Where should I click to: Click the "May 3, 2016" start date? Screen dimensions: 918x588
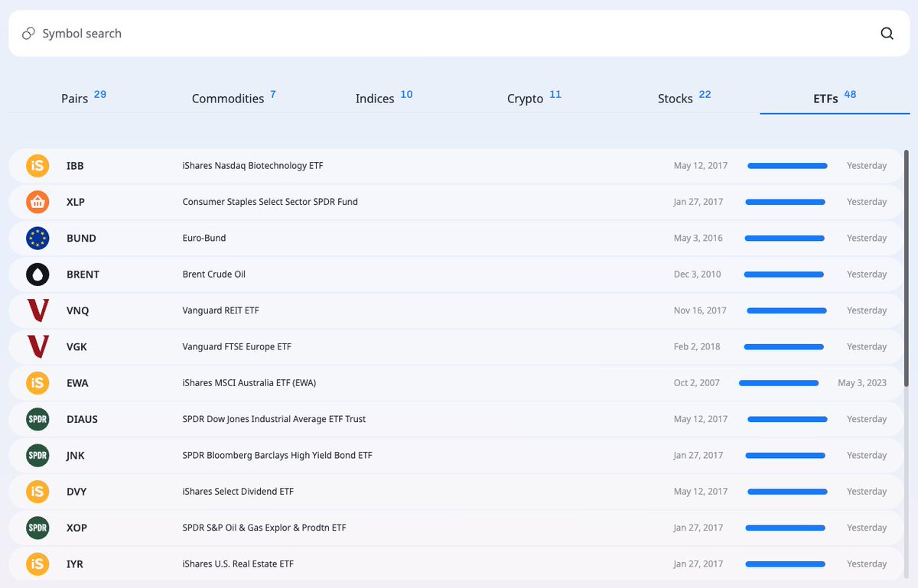pyautogui.click(x=698, y=238)
